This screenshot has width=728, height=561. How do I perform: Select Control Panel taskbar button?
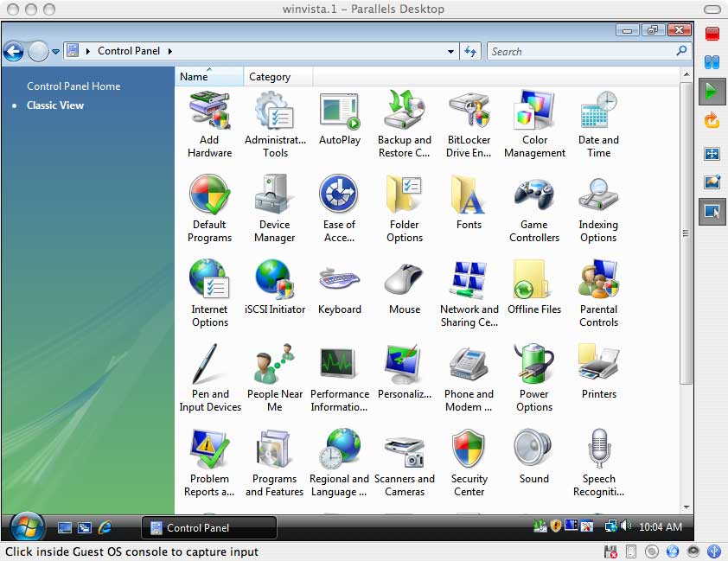209,527
